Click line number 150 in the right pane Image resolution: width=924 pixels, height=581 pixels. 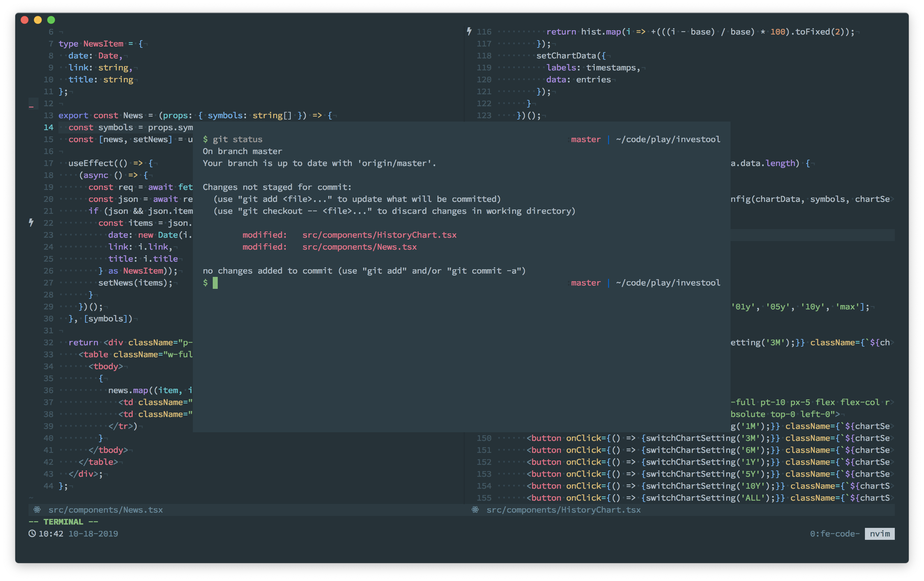point(484,438)
